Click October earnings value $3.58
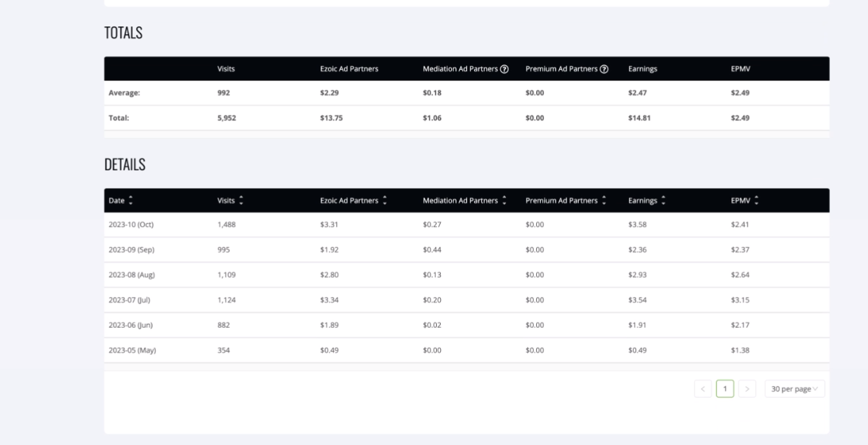This screenshot has height=445, width=868. coord(637,225)
